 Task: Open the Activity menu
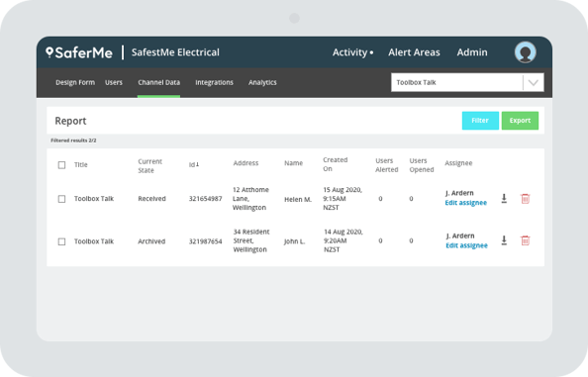tap(352, 52)
